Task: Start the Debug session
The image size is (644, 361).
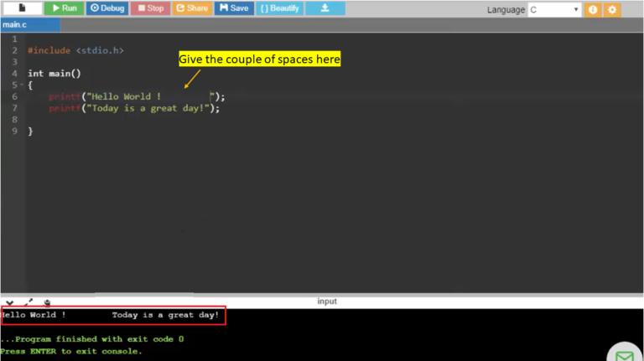Action: 107,8
